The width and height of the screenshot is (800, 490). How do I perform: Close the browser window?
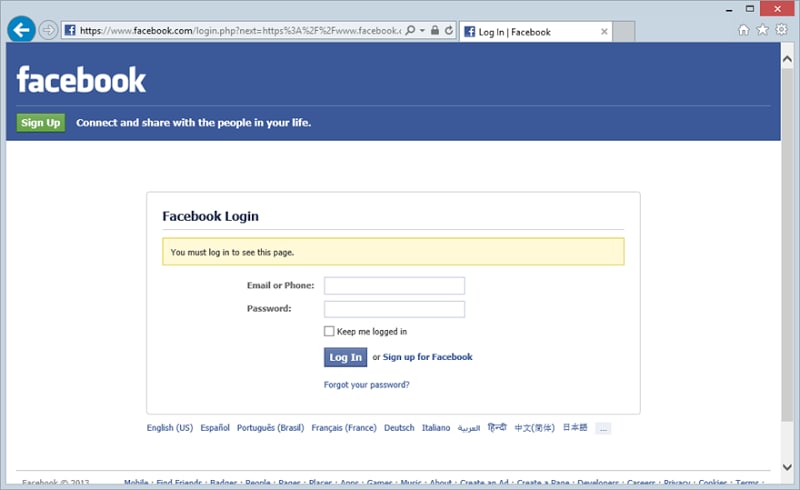(777, 9)
